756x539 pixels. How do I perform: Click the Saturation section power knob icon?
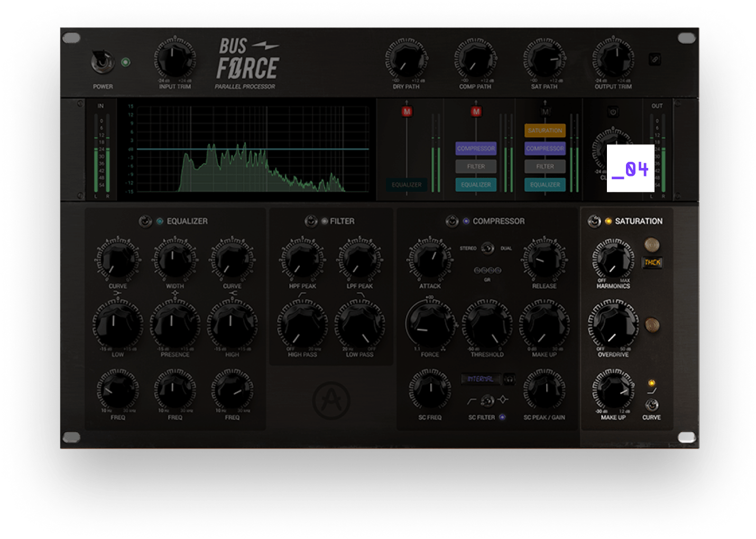[594, 221]
